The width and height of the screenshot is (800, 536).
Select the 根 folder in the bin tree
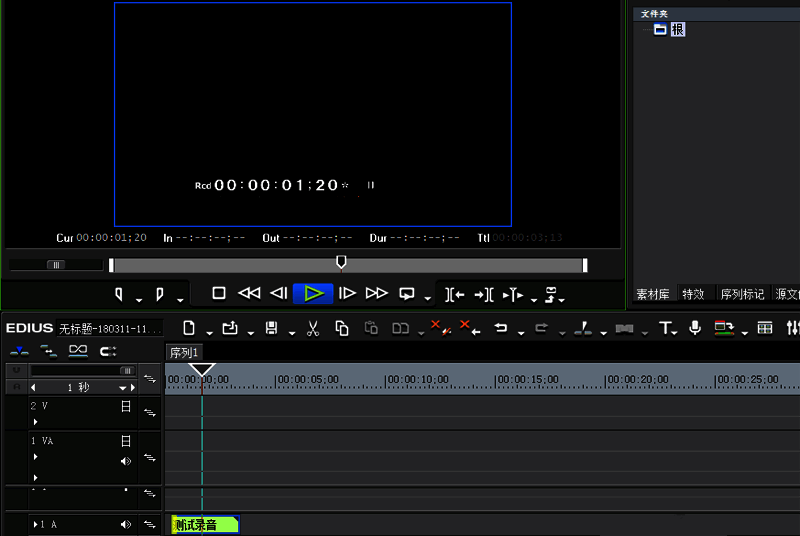pos(677,30)
